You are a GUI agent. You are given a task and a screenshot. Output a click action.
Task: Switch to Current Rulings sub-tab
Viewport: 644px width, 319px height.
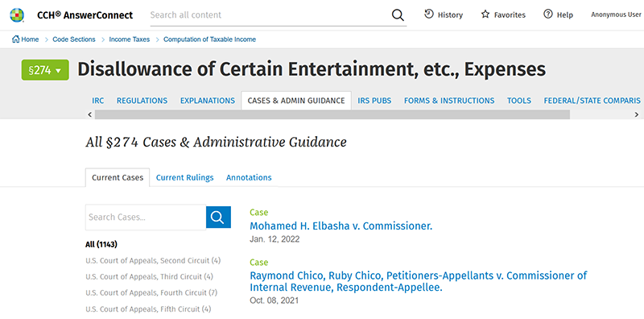185,177
